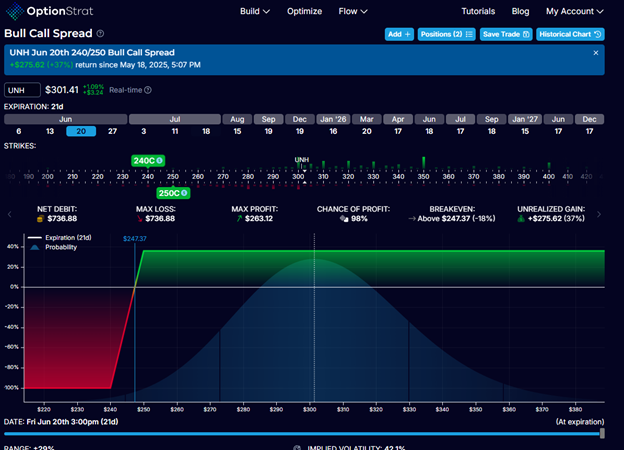
Task: Open the Historical Chart
Action: point(570,34)
